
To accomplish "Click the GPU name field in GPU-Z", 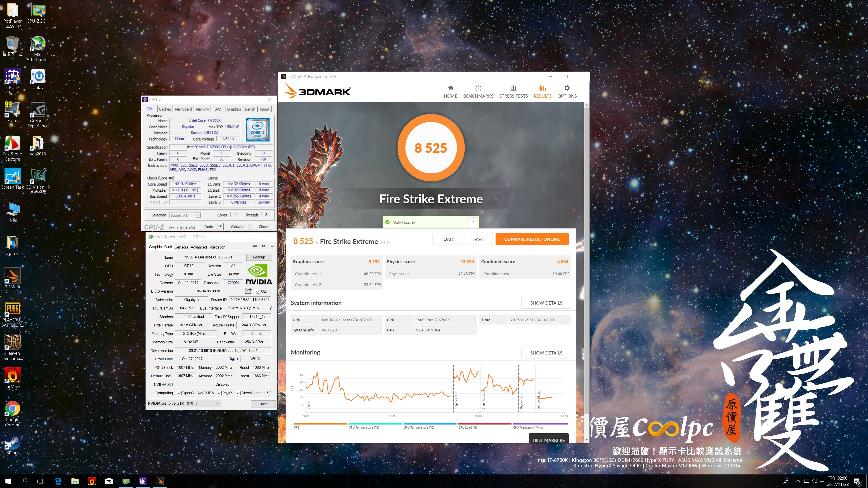I will coord(209,257).
